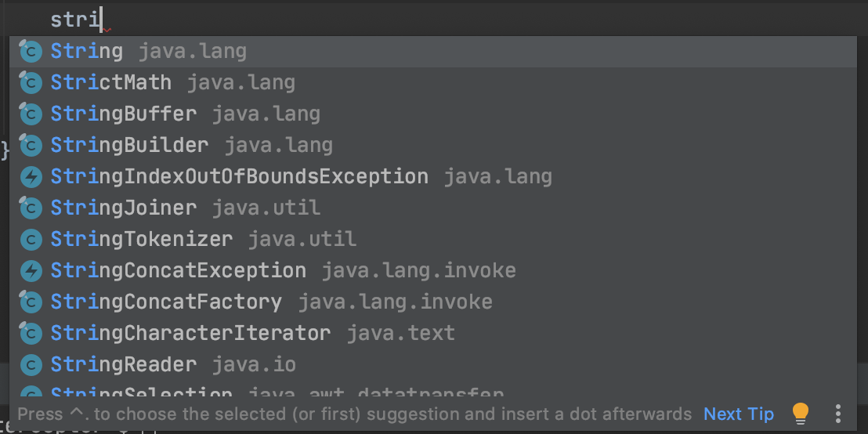This screenshot has height=434, width=868.
Task: Choose StrictMath java.lang suggestion
Action: pyautogui.click(x=433, y=83)
